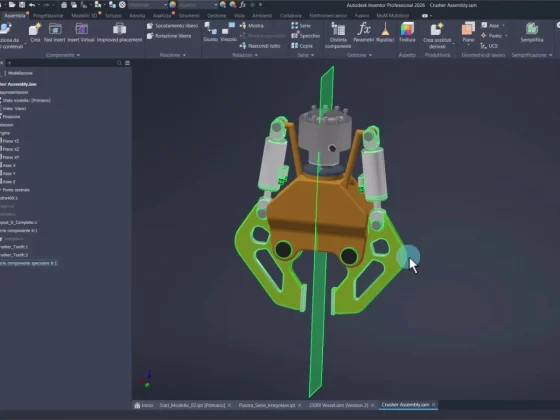Select the Specchio mirror tool
This screenshot has width=560, height=420.
305,36
